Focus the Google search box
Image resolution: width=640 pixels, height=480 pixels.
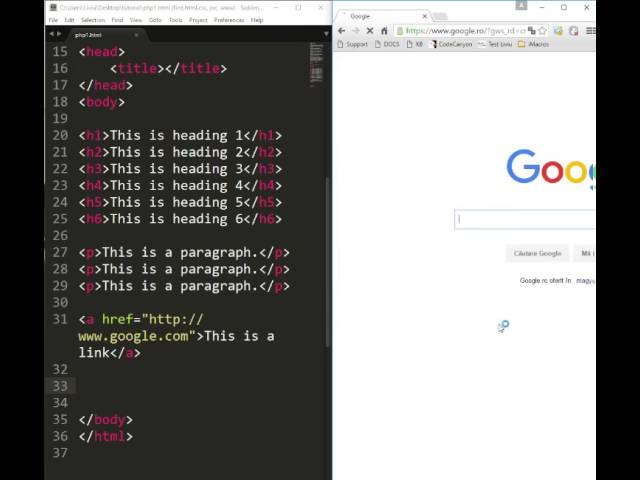click(x=525, y=219)
